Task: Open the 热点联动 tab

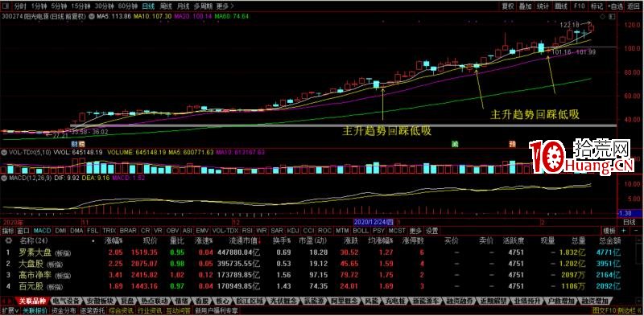Action: pos(155,302)
